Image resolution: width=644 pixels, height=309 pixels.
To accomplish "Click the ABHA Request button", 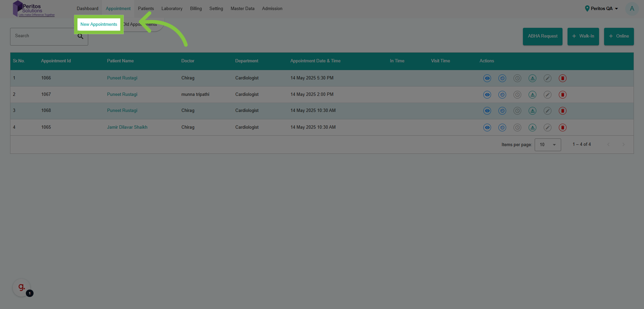I will [542, 36].
